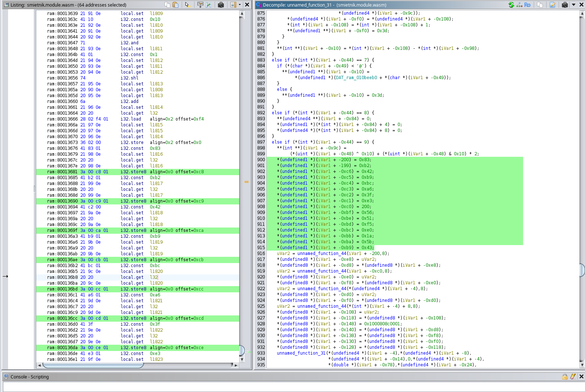Click decompiler line 915 assigning 0x43
585x392 pixels.
[325, 248]
